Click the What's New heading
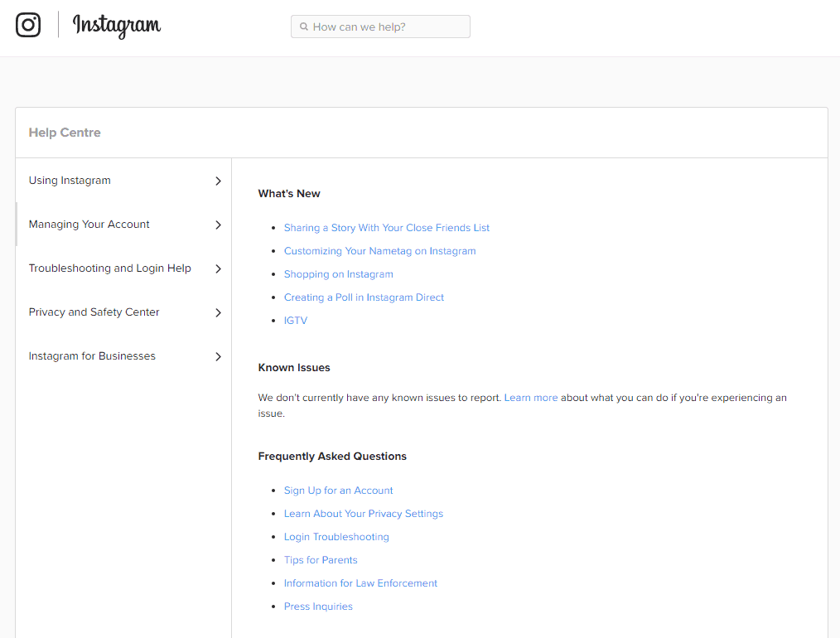Viewport: 840px width, 638px height. [289, 193]
